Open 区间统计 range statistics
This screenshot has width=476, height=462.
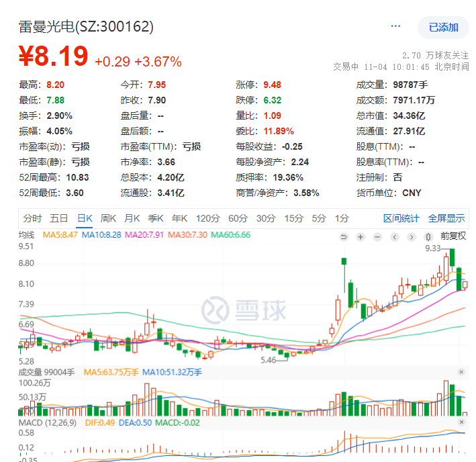point(401,218)
